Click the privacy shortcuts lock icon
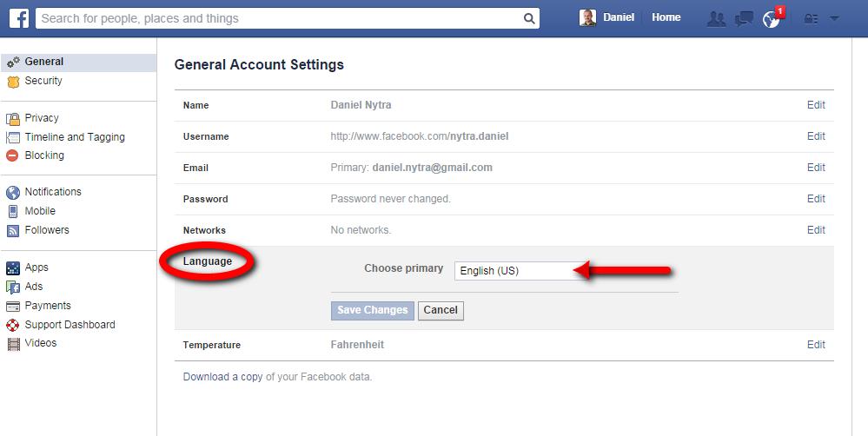Screen dimensions: 868x436 click(x=811, y=19)
